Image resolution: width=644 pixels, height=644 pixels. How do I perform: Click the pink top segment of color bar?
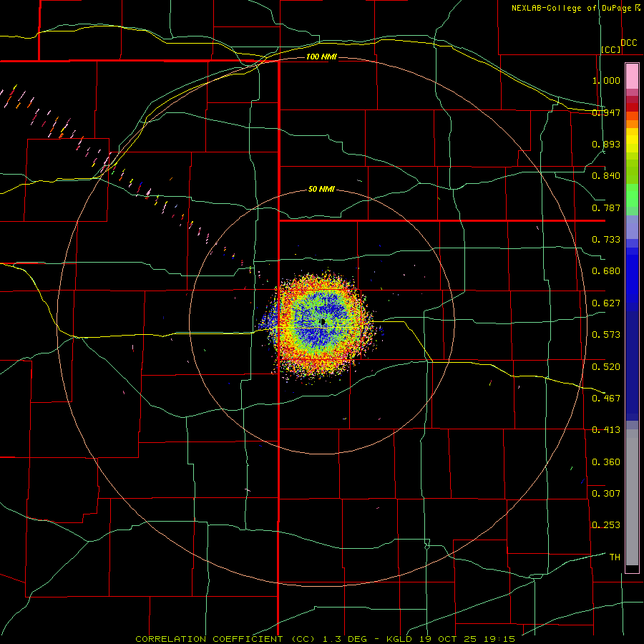632,77
